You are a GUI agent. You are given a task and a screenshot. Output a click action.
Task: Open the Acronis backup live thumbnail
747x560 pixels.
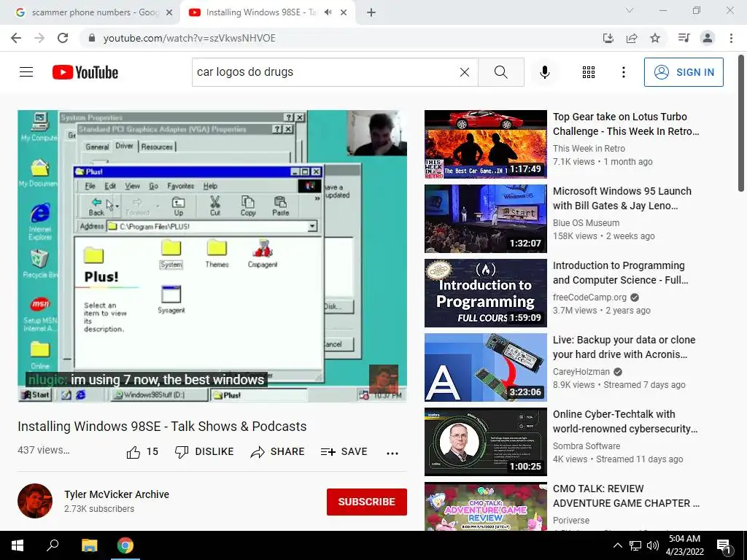click(485, 367)
